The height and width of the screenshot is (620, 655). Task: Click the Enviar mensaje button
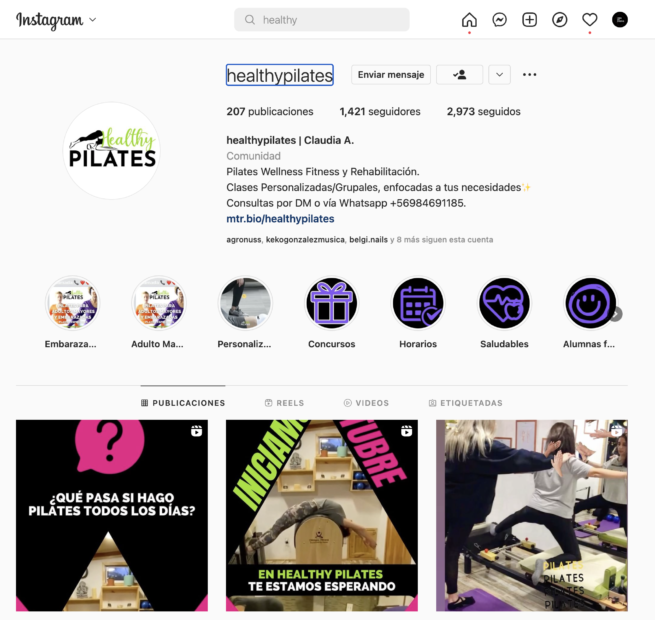point(391,75)
